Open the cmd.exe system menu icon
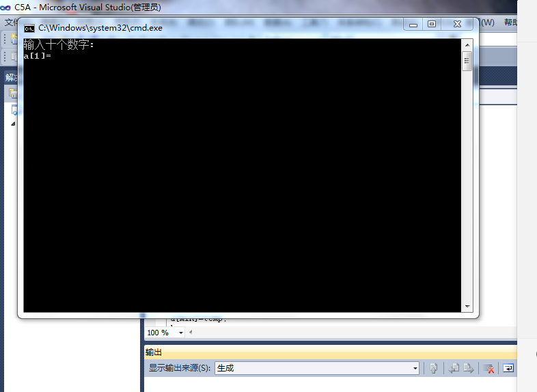 point(29,28)
